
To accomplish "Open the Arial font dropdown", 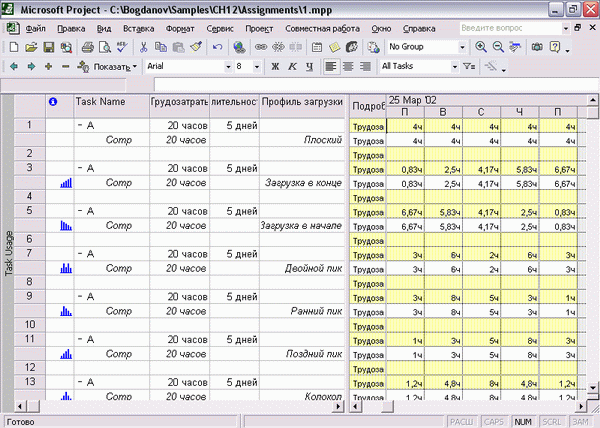I will coord(228,67).
